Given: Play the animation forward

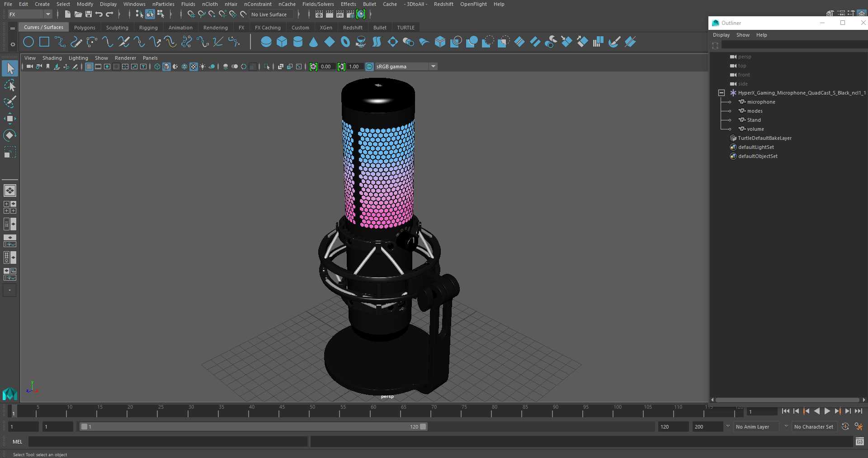Looking at the screenshot, I should [827, 411].
